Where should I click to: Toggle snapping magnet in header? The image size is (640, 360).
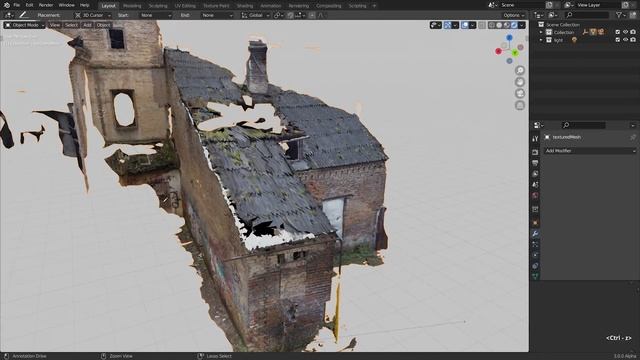pos(290,15)
